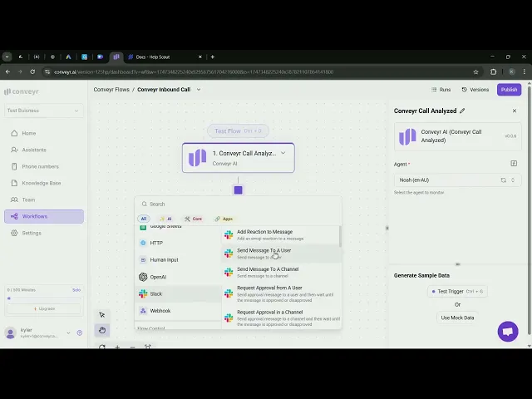
Task: Click the Docs - Help Scout browser tab
Action: [165, 57]
